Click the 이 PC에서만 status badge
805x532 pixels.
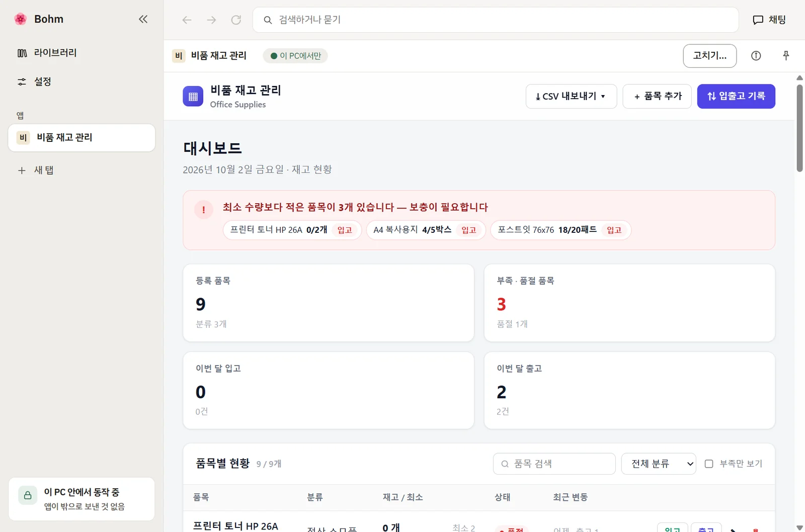tap(295, 56)
